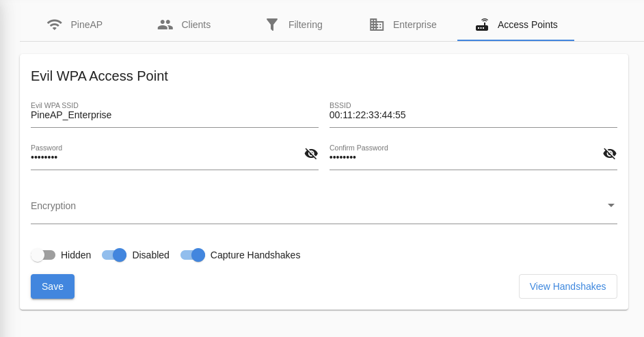Image resolution: width=644 pixels, height=337 pixels.
Task: Turn off the Disabled switch
Action: pyautogui.click(x=114, y=255)
